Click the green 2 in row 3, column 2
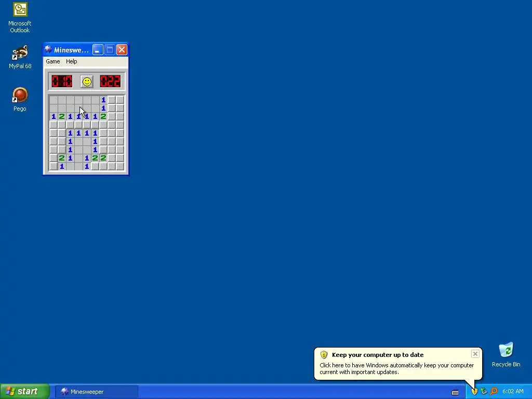 tap(62, 116)
